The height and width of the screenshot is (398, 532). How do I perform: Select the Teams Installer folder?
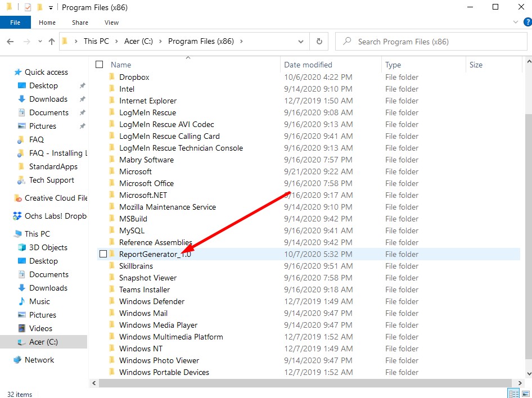click(x=144, y=290)
